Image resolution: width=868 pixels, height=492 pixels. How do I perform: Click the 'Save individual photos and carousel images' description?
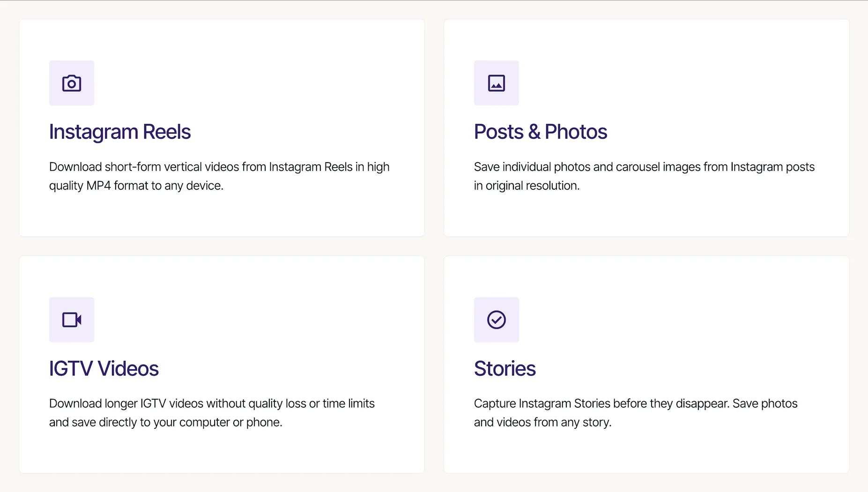(x=644, y=176)
